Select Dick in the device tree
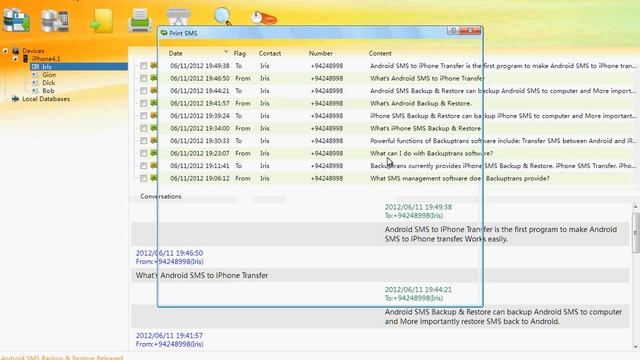 point(49,83)
